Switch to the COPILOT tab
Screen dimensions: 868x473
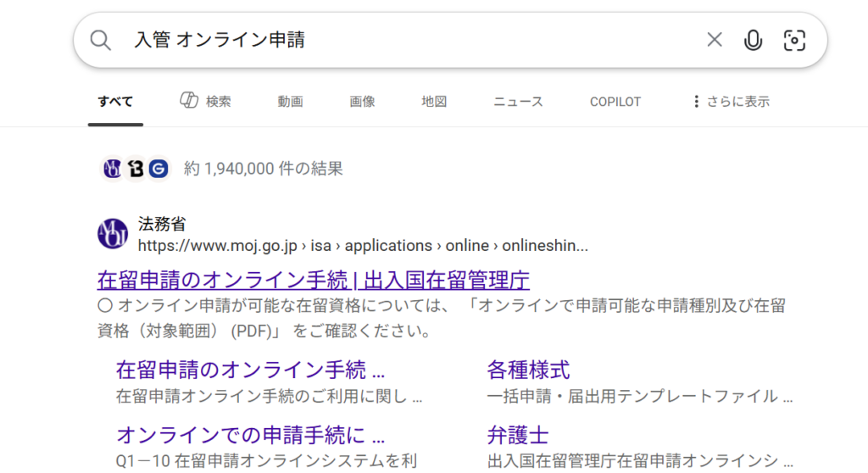[x=615, y=102]
